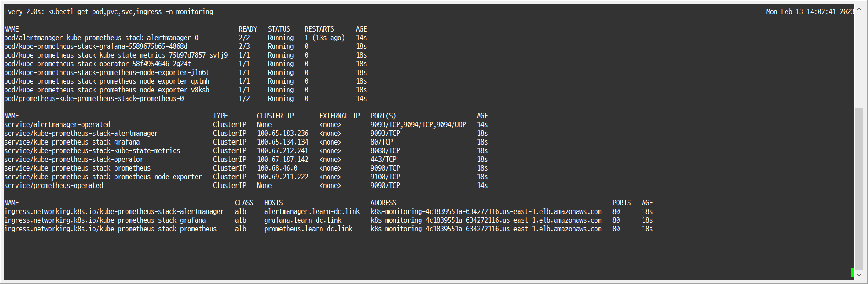The width and height of the screenshot is (868, 284).
Task: Select service/kube-prometheus-stack-prometheus name
Action: coord(77,168)
